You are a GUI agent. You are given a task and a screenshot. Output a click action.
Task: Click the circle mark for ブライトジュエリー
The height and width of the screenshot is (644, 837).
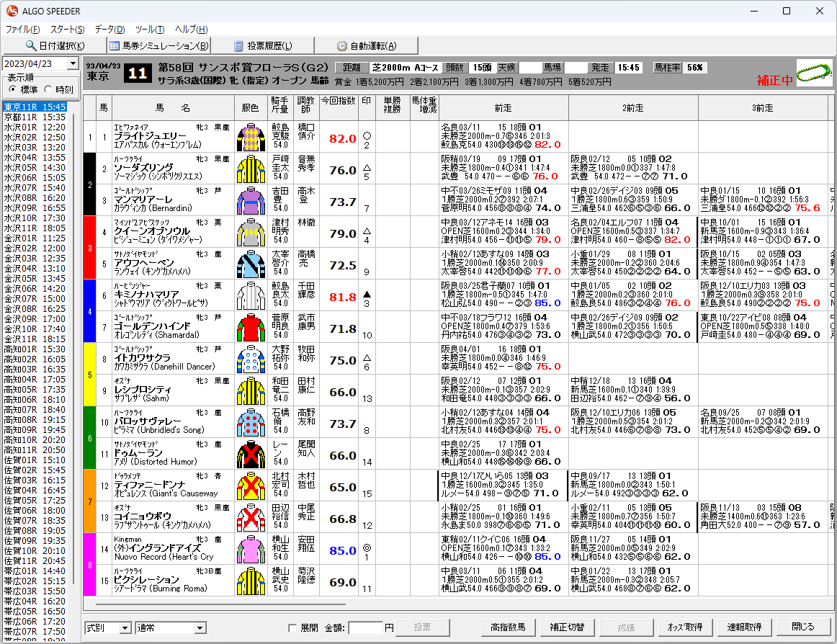[366, 135]
